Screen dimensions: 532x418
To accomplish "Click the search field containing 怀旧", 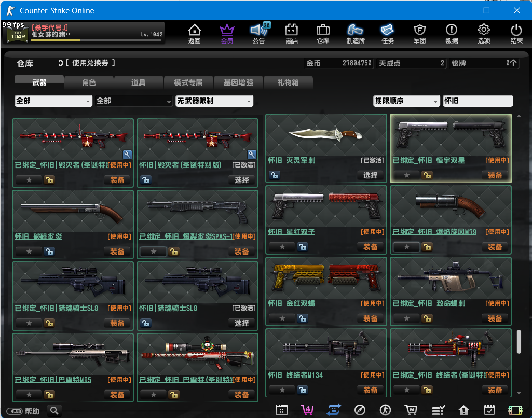I will [x=478, y=101].
